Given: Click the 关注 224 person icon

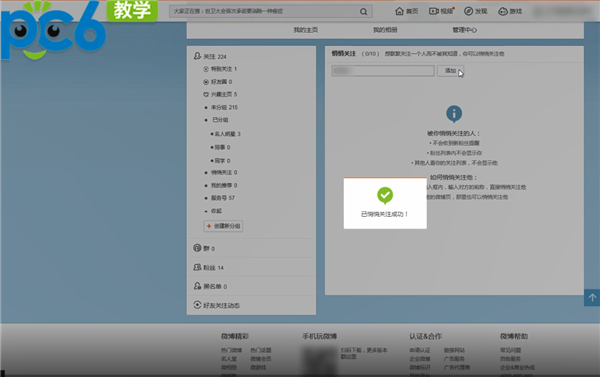Looking at the screenshot, I should (197, 56).
